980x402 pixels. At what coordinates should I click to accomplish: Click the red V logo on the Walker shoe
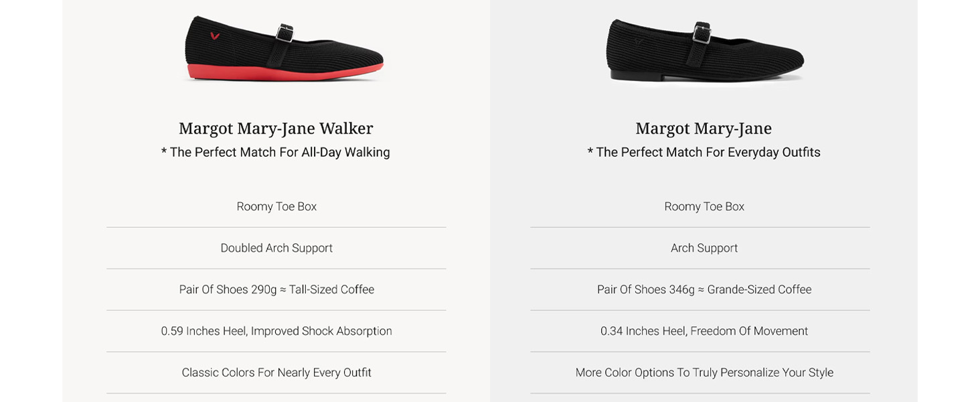click(214, 36)
